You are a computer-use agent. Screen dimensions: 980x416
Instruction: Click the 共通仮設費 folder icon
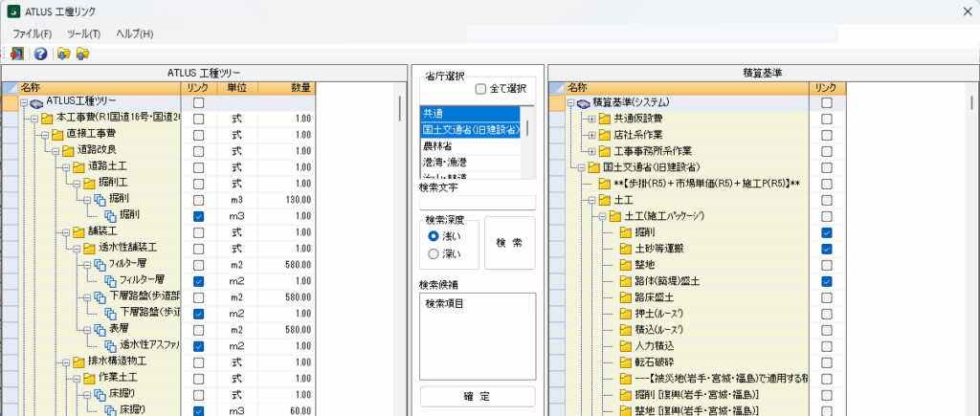point(604,119)
